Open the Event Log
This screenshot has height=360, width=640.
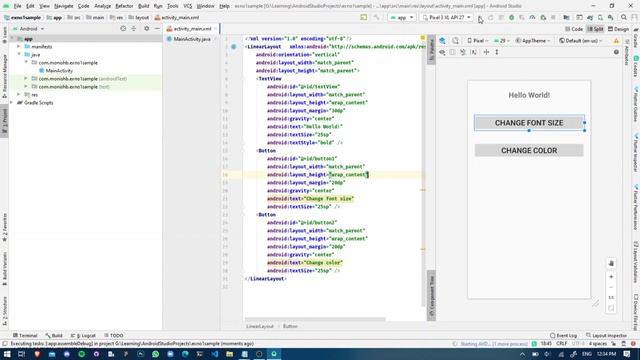click(563, 336)
